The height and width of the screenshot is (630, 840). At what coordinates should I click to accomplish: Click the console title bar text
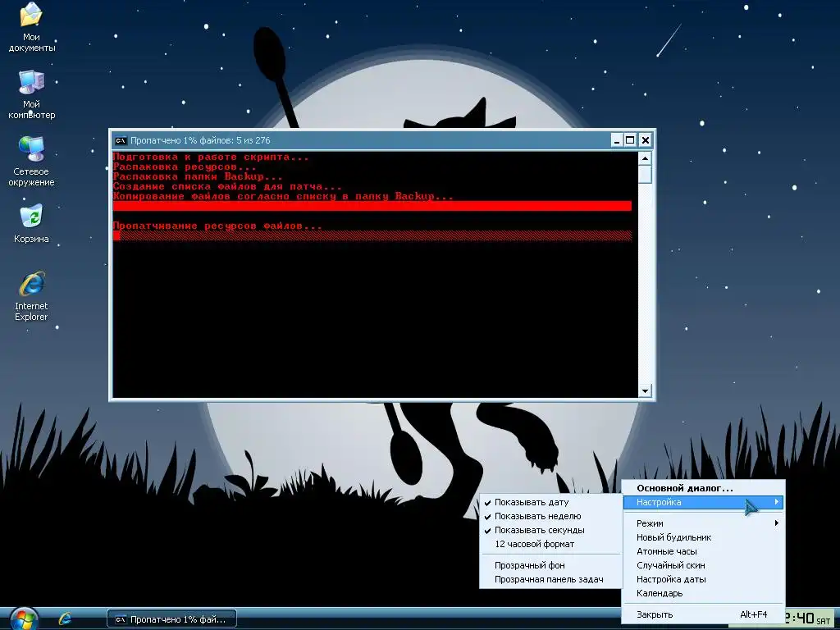click(x=200, y=140)
